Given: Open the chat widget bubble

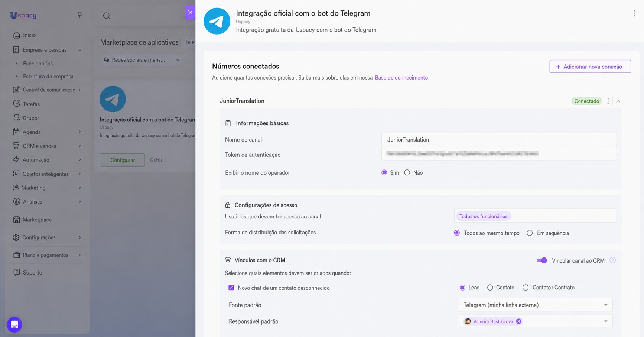Looking at the screenshot, I should click(14, 325).
